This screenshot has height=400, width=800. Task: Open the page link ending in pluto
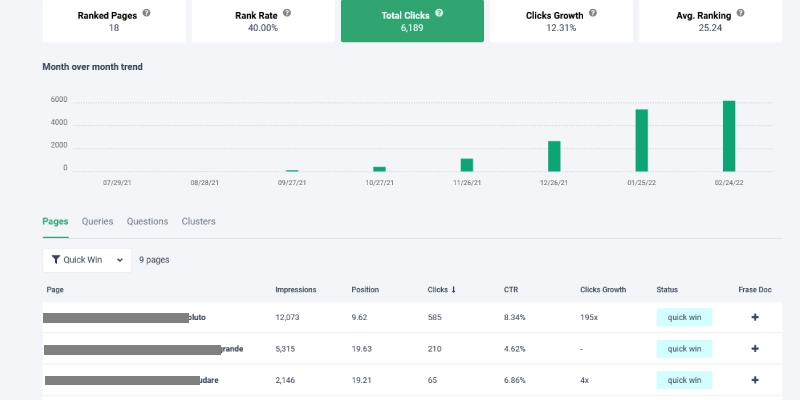124,317
